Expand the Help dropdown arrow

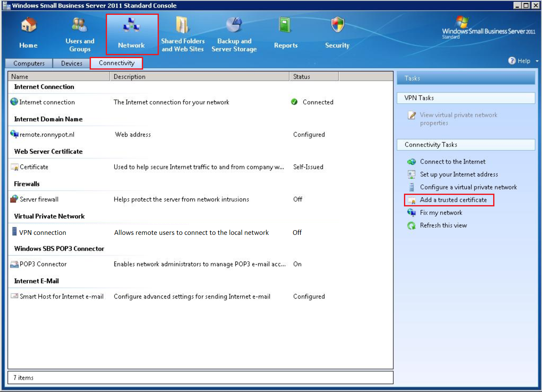pyautogui.click(x=537, y=61)
